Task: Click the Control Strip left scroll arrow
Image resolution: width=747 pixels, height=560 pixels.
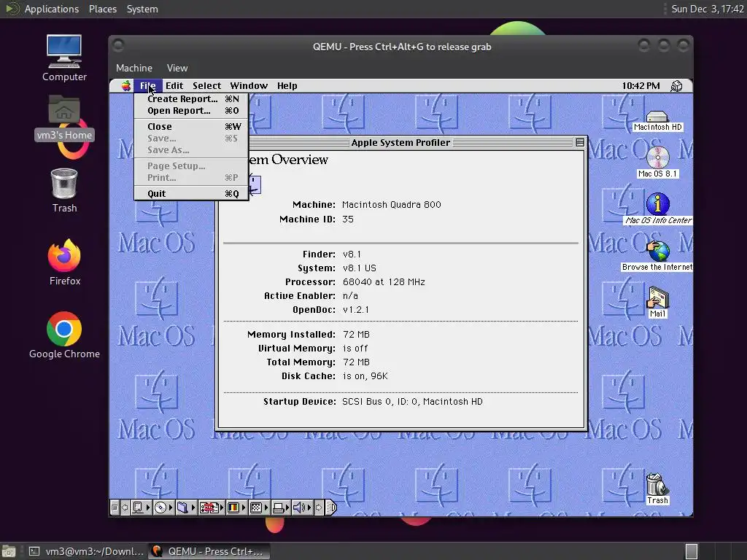Action: (x=125, y=507)
